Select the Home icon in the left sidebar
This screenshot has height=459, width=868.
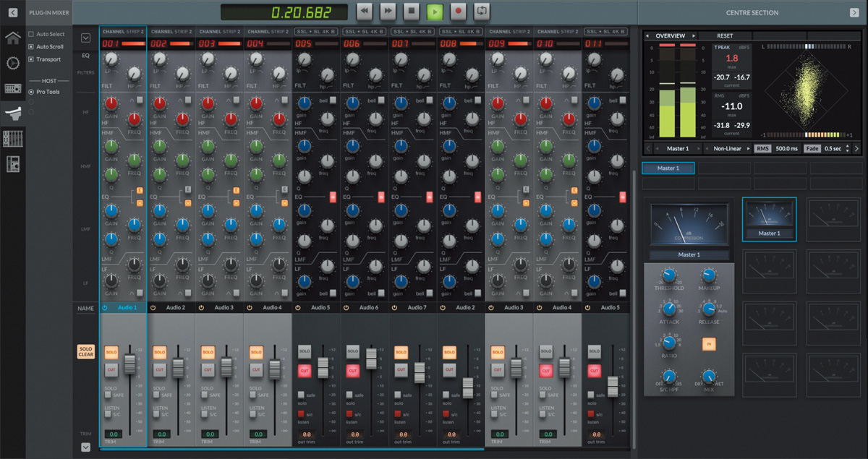coord(12,38)
